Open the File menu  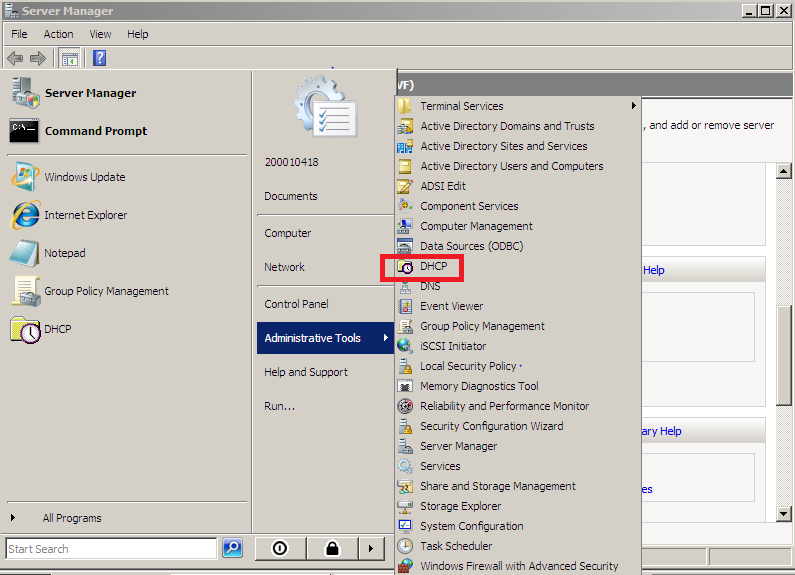click(x=19, y=34)
